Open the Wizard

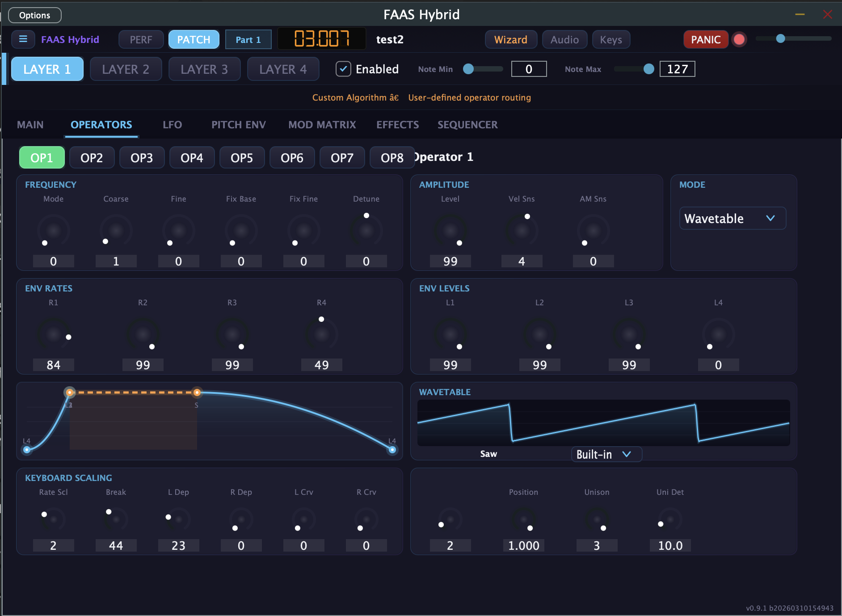point(511,39)
